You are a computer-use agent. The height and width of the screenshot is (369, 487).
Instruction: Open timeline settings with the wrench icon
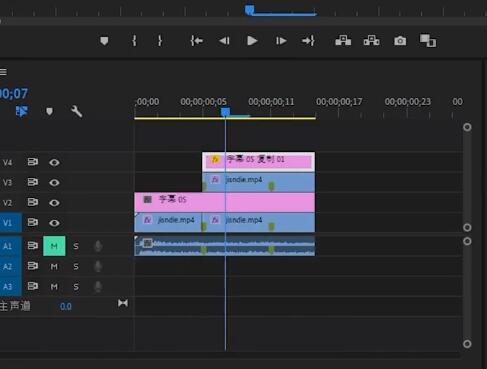point(76,111)
